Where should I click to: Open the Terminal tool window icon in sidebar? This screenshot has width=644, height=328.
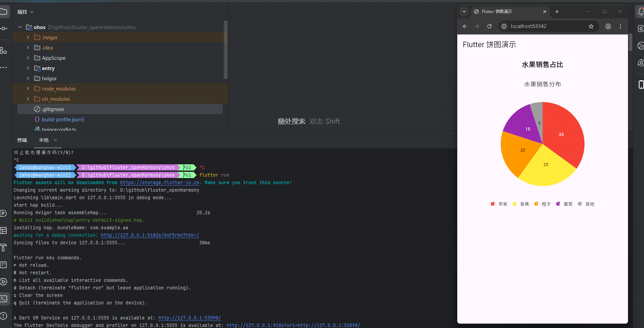pyautogui.click(x=4, y=299)
